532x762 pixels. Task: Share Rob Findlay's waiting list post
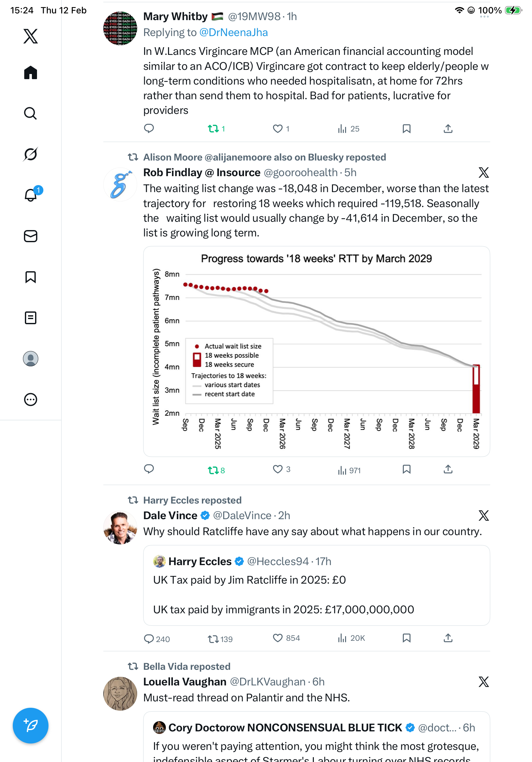click(x=448, y=469)
